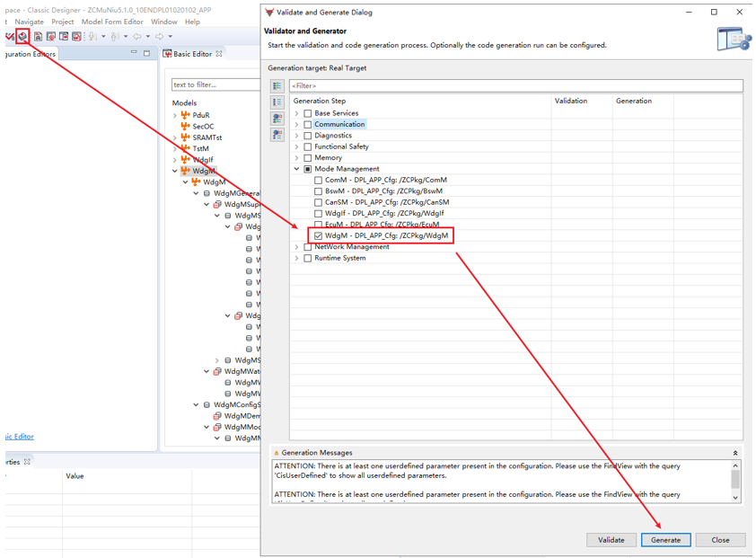Collapse the top-level WdgM node in Models tree
Viewport: 756px width, 558px height.
(x=174, y=171)
